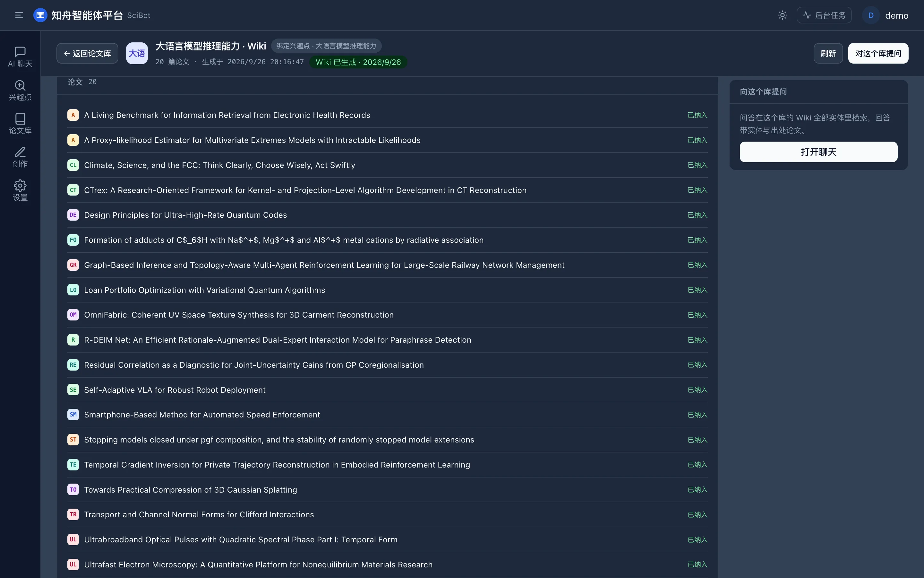Open 'Towards Practical Compression of 3D Gaussian Splatting'
The width and height of the screenshot is (924, 578).
[x=387, y=490]
